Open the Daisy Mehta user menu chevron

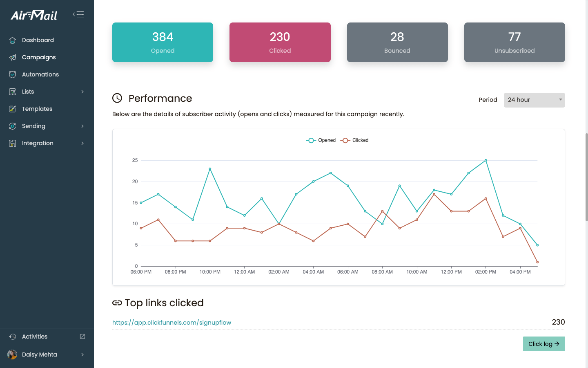[x=82, y=355]
